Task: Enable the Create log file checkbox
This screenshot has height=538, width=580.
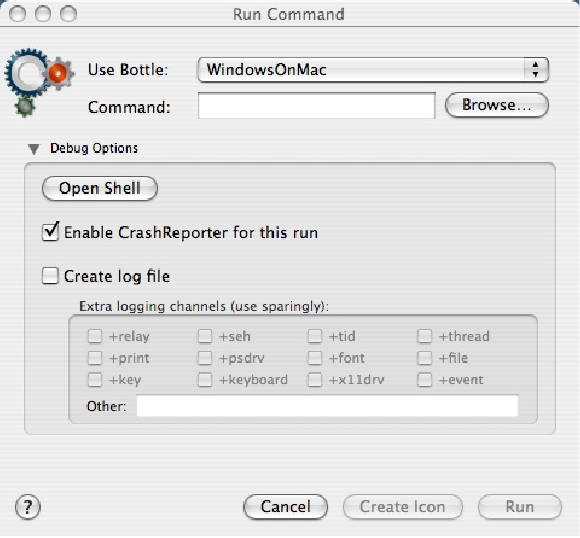Action: tap(50, 276)
